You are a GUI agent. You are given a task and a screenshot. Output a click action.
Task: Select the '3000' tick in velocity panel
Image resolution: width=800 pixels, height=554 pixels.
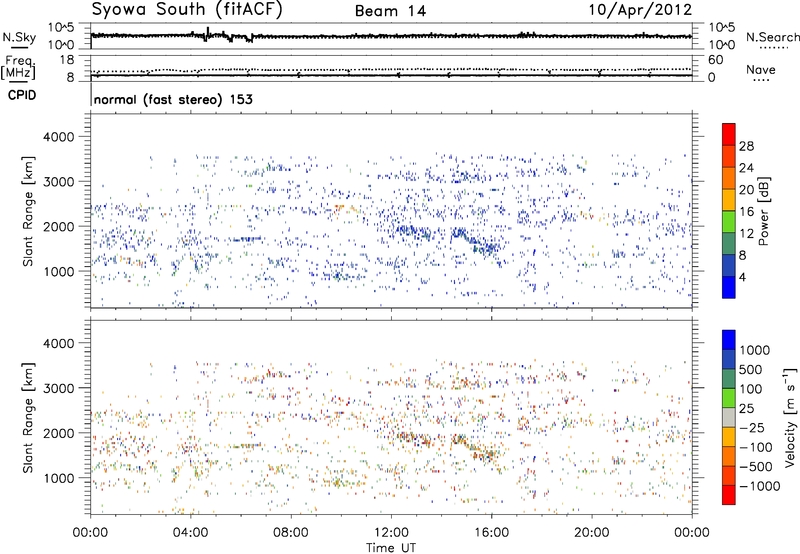coord(59,388)
